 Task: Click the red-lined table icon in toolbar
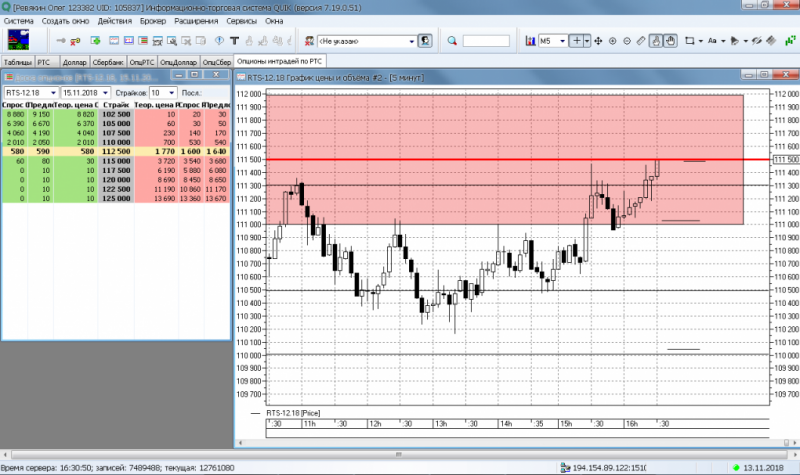pos(143,41)
